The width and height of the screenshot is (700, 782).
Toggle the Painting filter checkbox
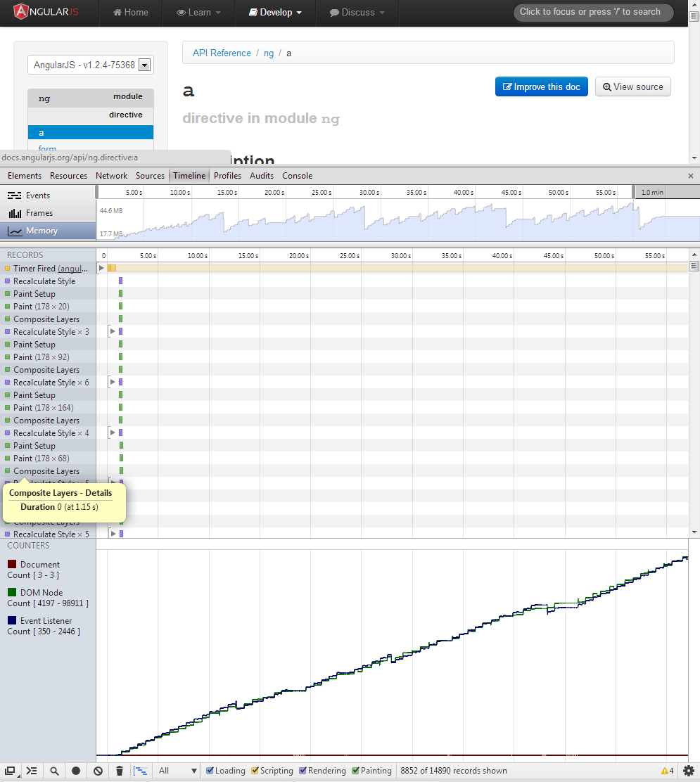355,771
